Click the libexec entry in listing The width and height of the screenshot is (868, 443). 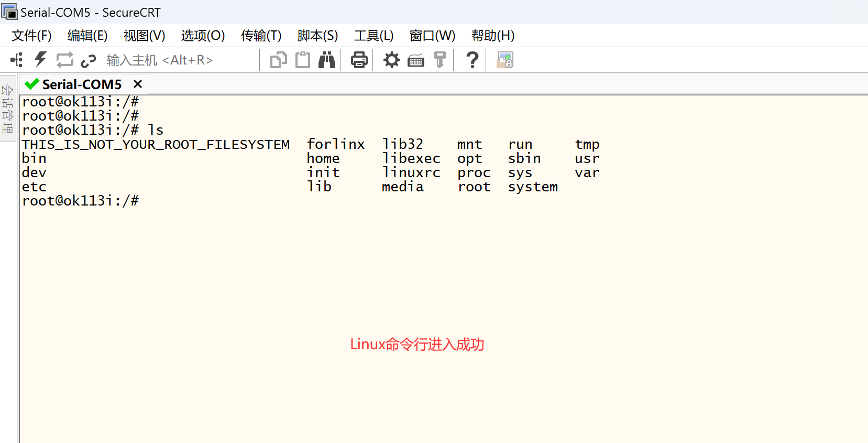pyautogui.click(x=411, y=158)
